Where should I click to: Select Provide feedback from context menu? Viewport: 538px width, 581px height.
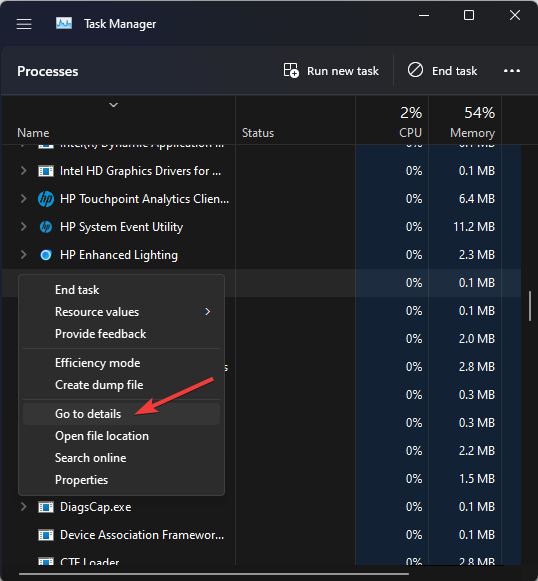tap(122, 334)
